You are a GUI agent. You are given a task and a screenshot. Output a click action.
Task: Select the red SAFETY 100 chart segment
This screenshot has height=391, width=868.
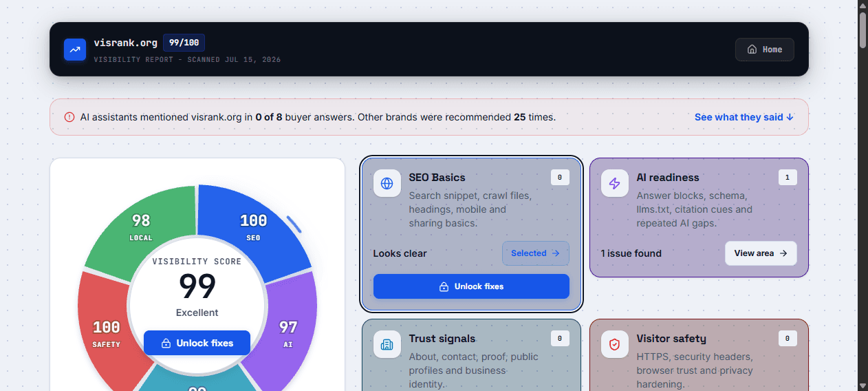pyautogui.click(x=106, y=334)
